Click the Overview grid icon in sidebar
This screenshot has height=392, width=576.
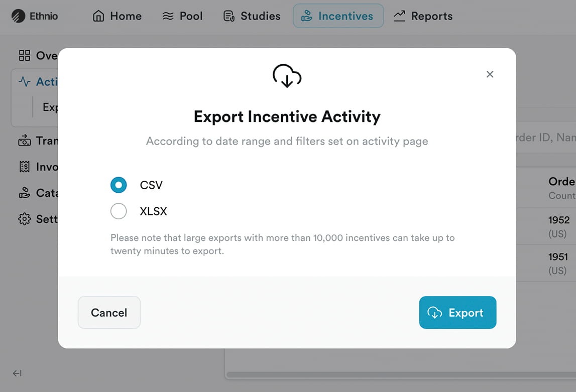pyautogui.click(x=25, y=55)
